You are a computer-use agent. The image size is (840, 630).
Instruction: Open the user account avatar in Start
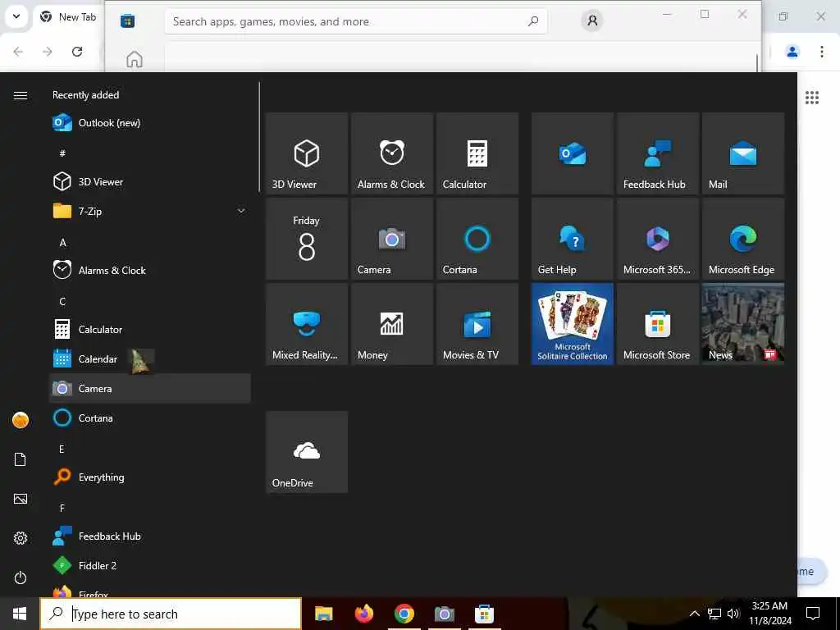pyautogui.click(x=21, y=420)
